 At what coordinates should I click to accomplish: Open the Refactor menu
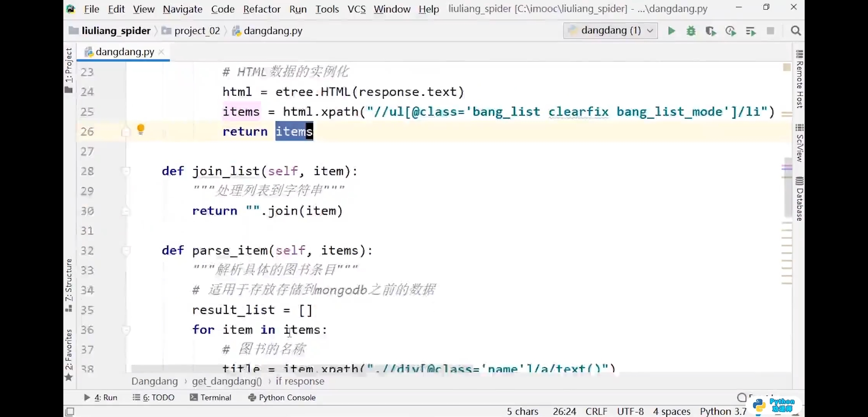pyautogui.click(x=261, y=9)
